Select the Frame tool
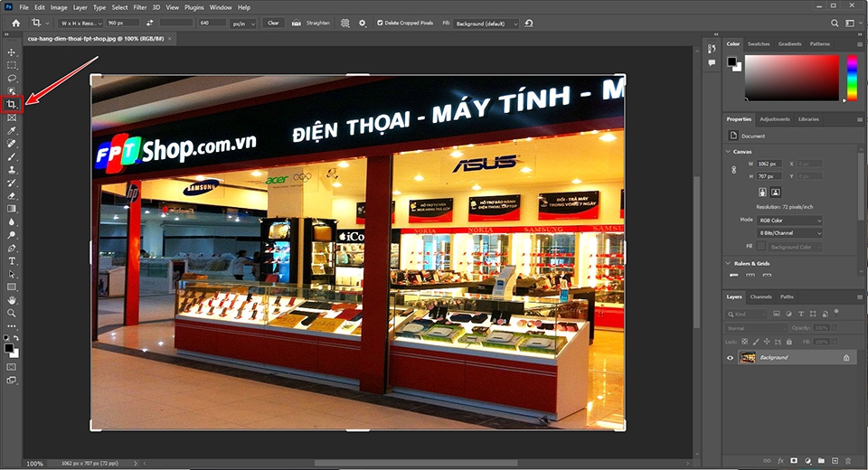The image size is (868, 470). pos(12,117)
